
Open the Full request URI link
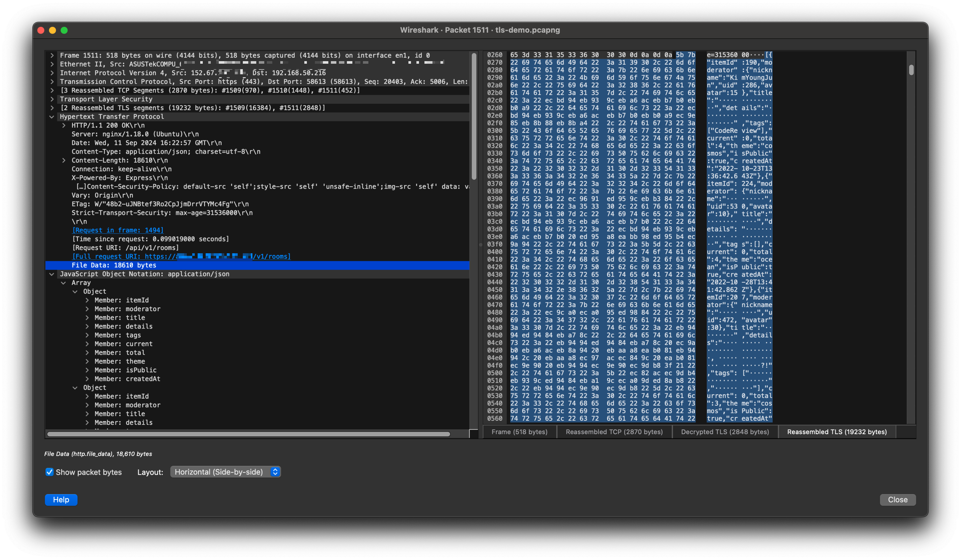coord(181,256)
